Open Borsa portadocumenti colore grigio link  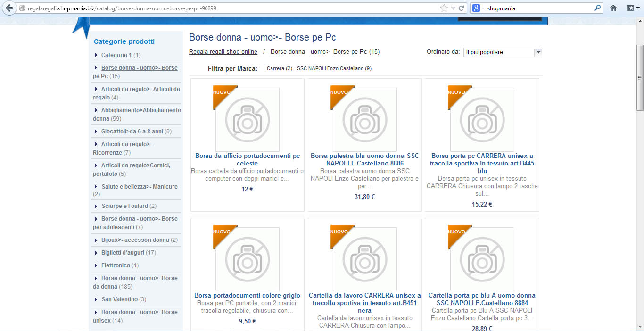248,296
